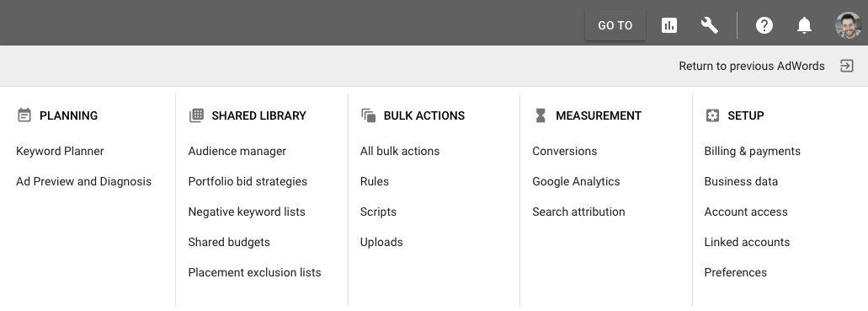Screen dimensions: 868x311
Task: Open Conversions under Measurement
Action: tap(565, 151)
